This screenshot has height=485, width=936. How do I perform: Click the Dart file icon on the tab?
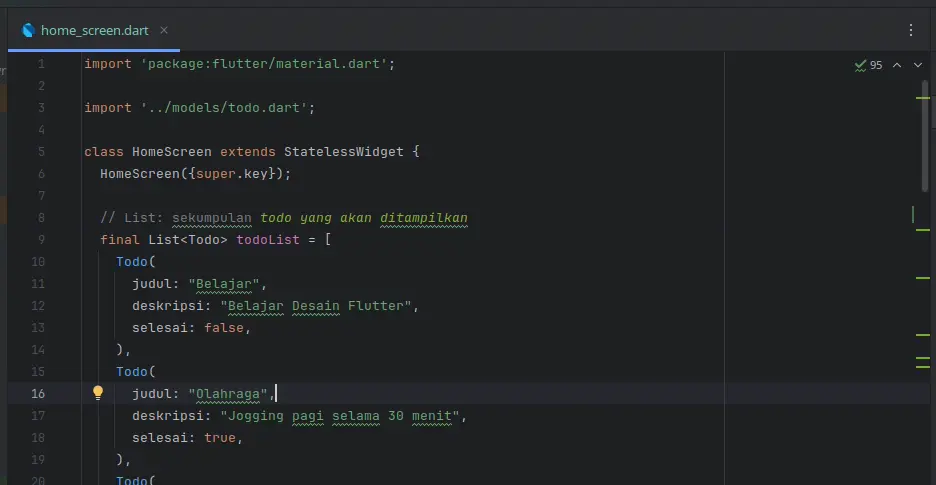(28, 30)
